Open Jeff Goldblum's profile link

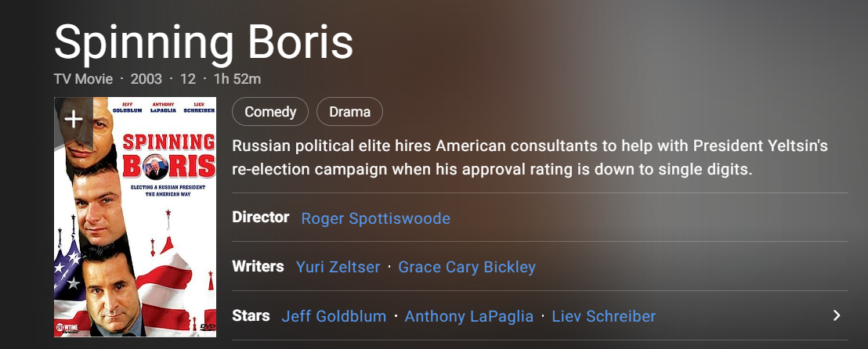(x=334, y=316)
